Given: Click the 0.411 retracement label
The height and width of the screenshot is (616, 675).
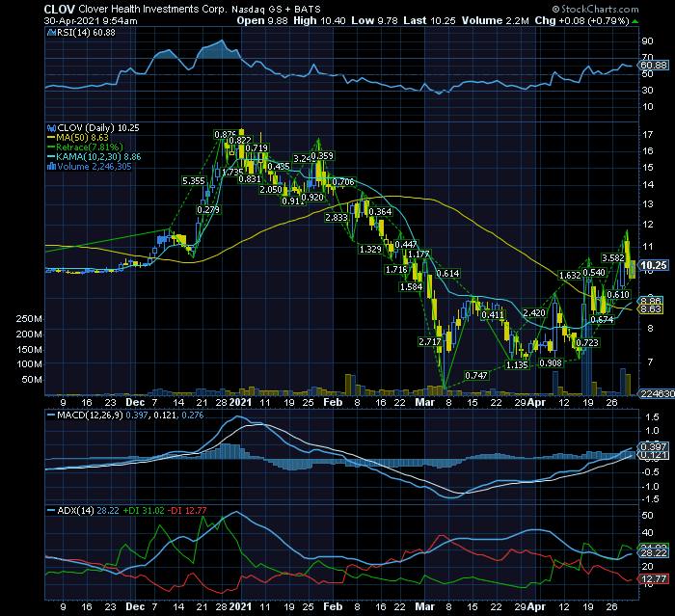Looking at the screenshot, I should [x=493, y=314].
